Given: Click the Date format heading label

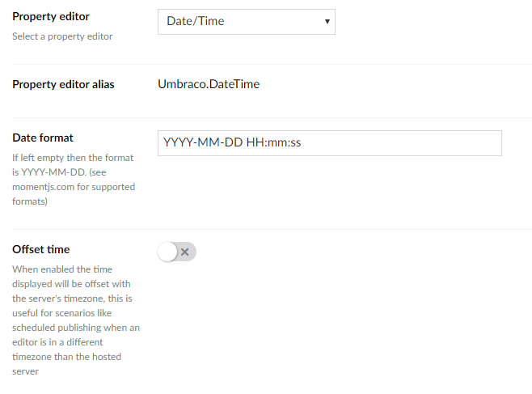Looking at the screenshot, I should [x=43, y=138].
